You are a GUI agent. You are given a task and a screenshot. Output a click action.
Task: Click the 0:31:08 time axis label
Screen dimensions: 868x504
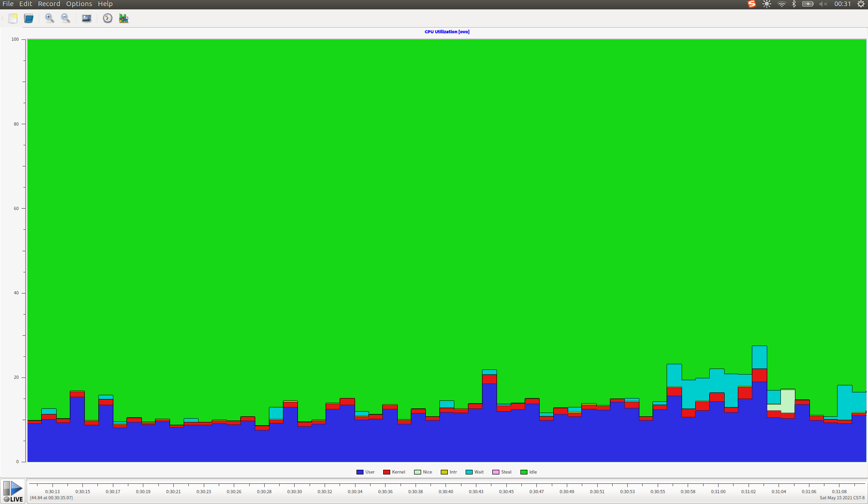tap(839, 492)
